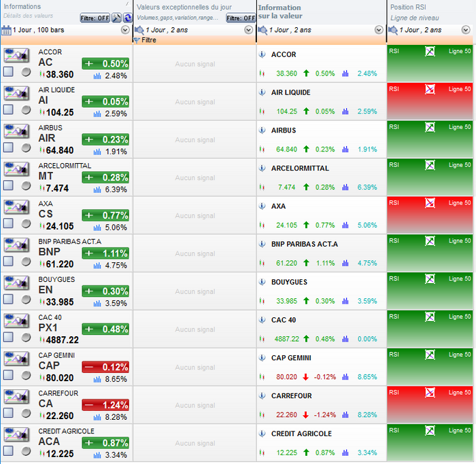Toggle Filtre: OFF button in Informations column

(x=95, y=18)
